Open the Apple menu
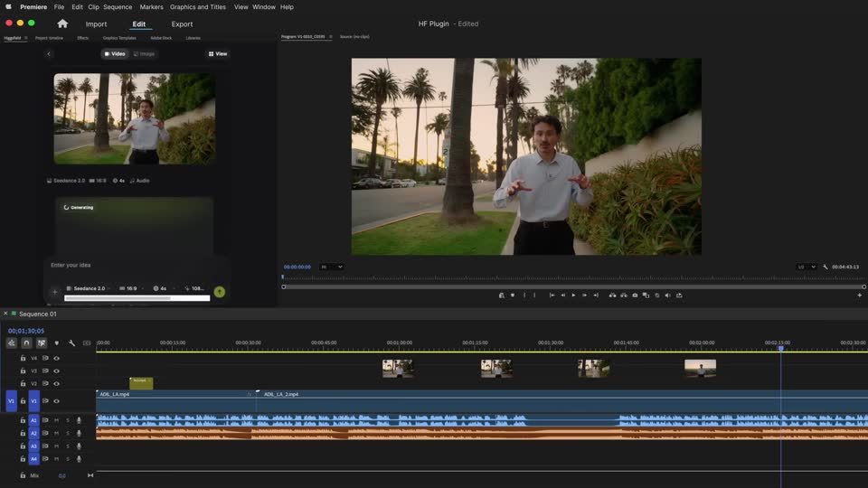Image resolution: width=868 pixels, height=488 pixels. (8, 7)
